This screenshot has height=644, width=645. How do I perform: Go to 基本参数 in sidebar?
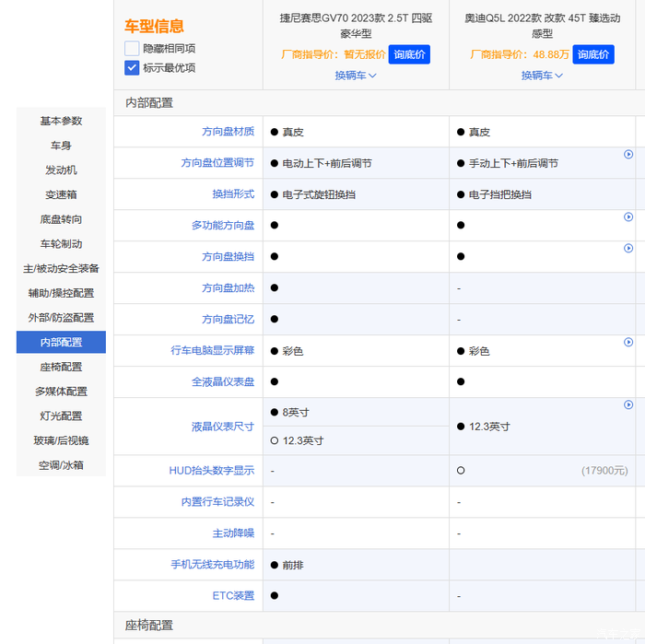(61, 121)
